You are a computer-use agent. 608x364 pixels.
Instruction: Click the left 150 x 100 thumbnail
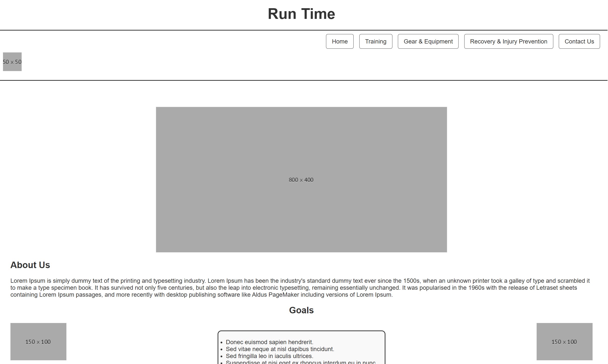[x=38, y=341]
